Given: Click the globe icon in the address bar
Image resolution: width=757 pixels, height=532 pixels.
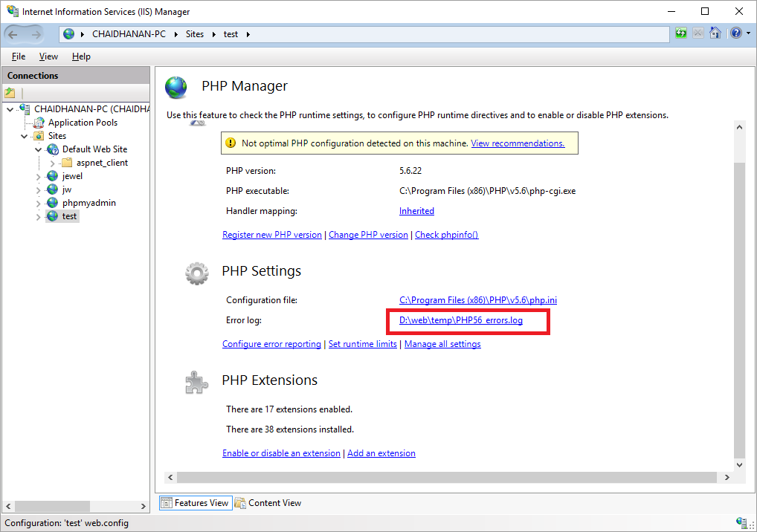Looking at the screenshot, I should (69, 33).
